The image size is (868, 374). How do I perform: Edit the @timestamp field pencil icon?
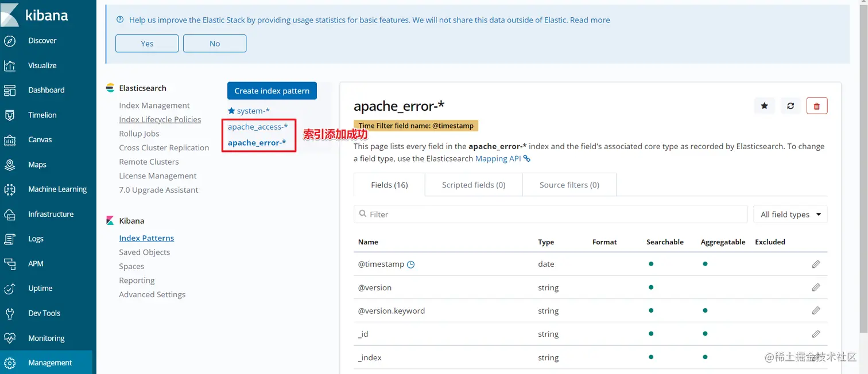816,264
